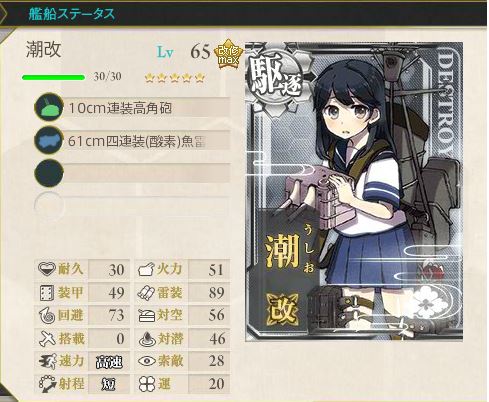Select the empty third equipment slot

[132, 173]
